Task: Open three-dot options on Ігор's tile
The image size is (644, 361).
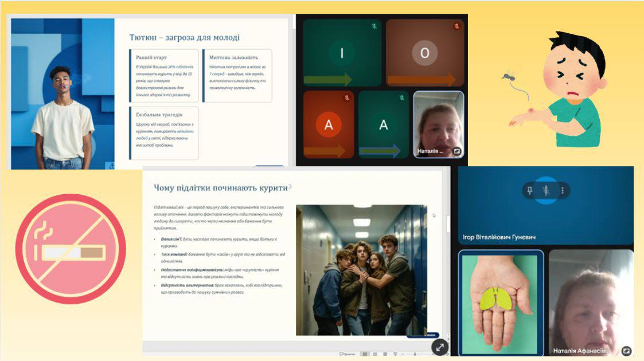Action: tap(563, 190)
